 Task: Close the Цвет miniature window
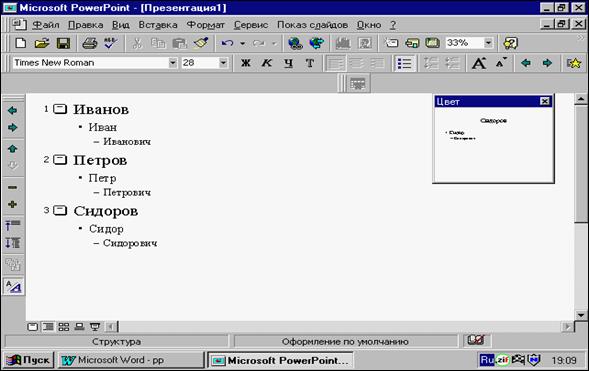(x=545, y=101)
